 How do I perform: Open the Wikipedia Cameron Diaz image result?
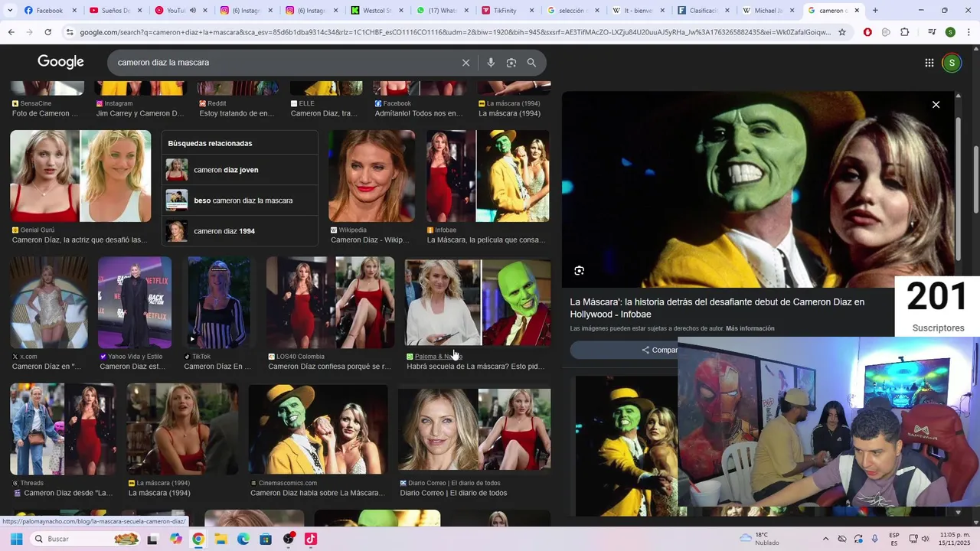click(x=371, y=176)
